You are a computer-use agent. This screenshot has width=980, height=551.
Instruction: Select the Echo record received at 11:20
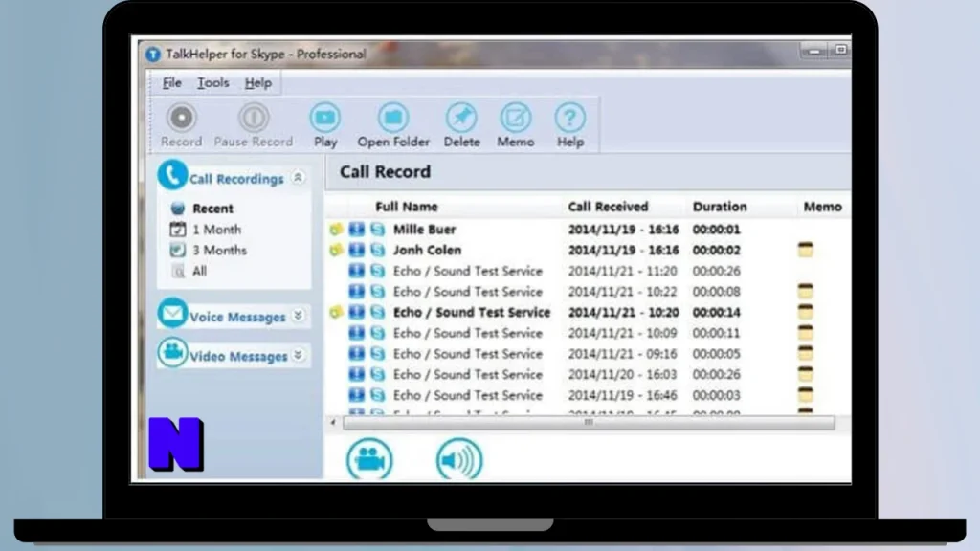click(588, 271)
